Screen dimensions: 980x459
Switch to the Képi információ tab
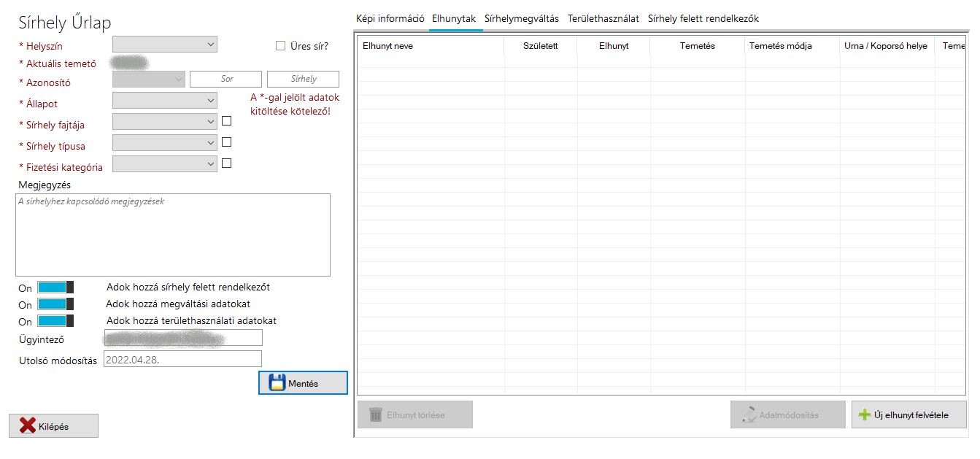click(x=390, y=19)
